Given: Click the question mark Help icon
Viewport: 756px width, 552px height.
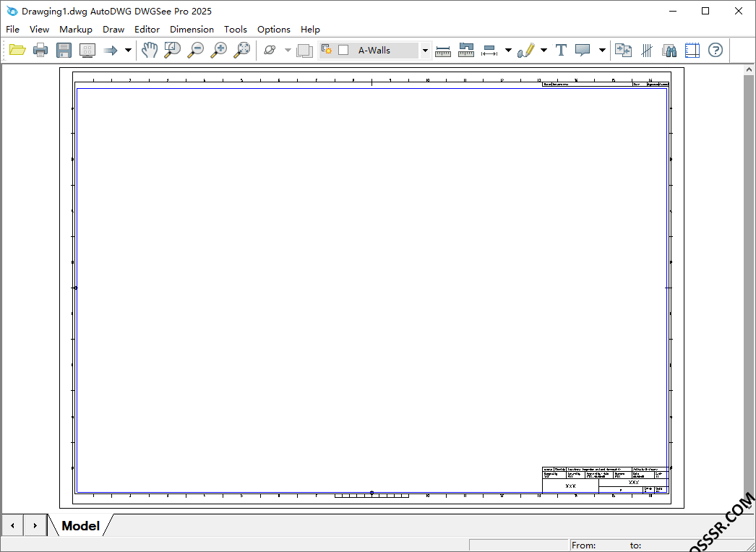Looking at the screenshot, I should coord(716,50).
